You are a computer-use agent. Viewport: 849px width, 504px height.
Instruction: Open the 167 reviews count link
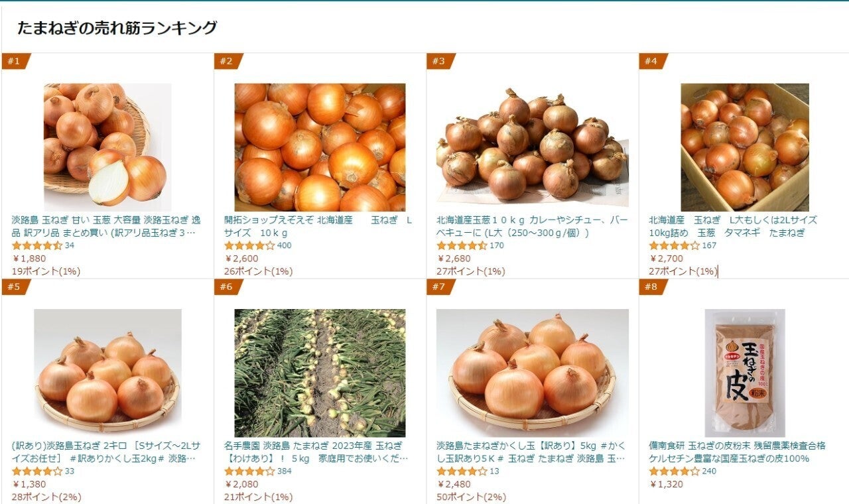(708, 246)
